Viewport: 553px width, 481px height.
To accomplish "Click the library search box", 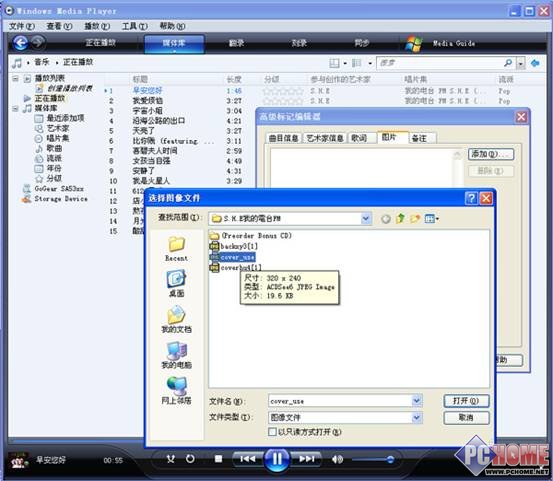I will [440, 63].
